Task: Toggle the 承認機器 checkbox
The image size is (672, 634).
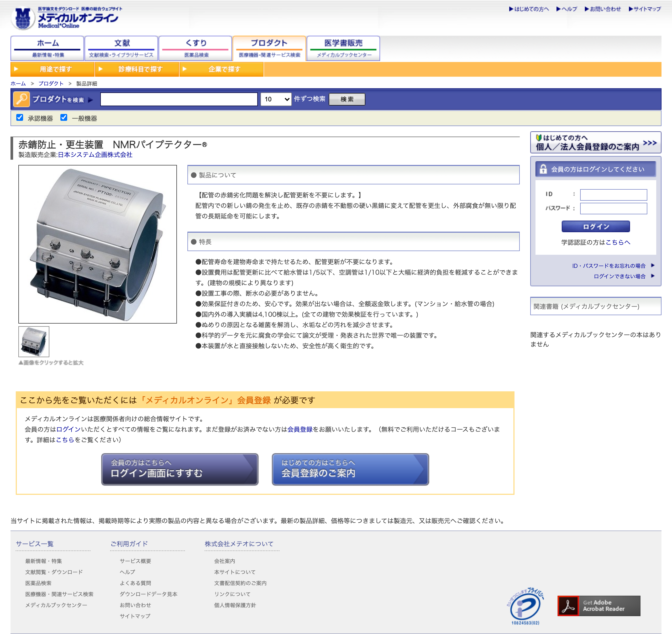Action: (20, 118)
